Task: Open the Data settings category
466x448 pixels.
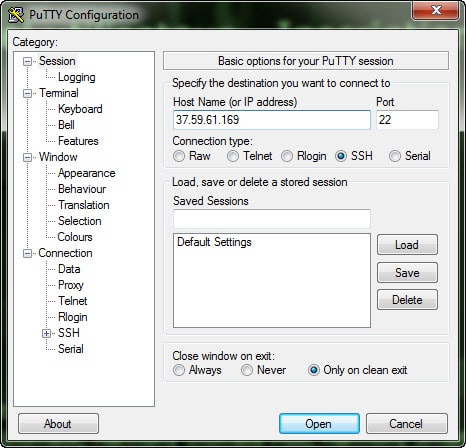Action: click(69, 269)
